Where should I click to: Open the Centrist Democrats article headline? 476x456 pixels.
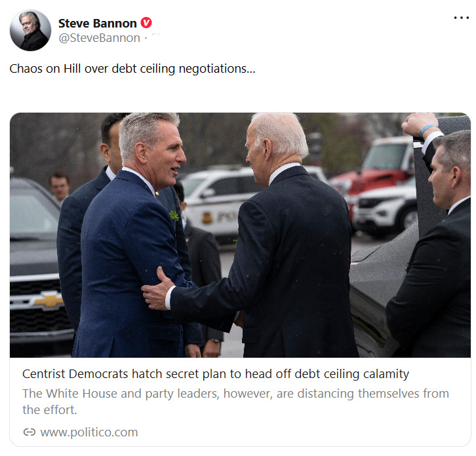(216, 374)
